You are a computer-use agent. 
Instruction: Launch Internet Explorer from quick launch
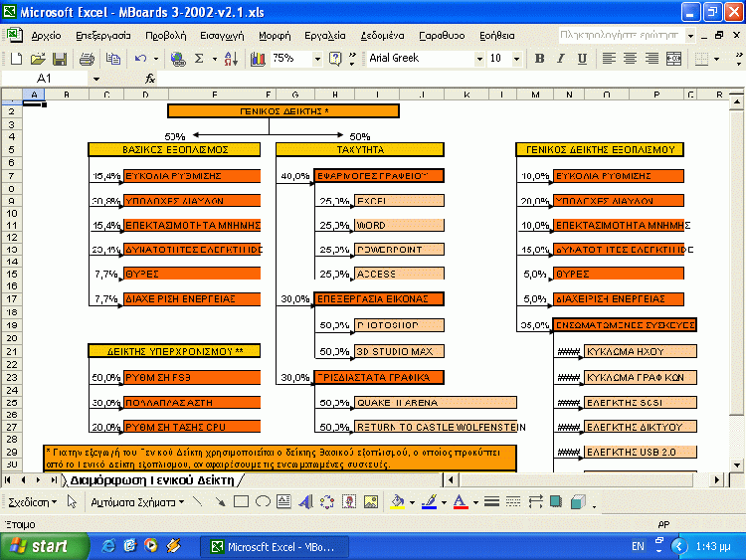(x=108, y=546)
